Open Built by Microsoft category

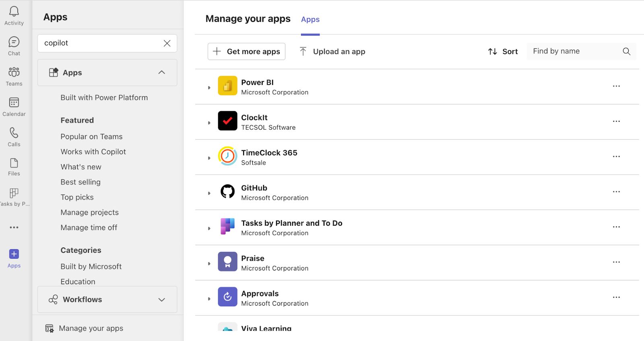point(91,266)
